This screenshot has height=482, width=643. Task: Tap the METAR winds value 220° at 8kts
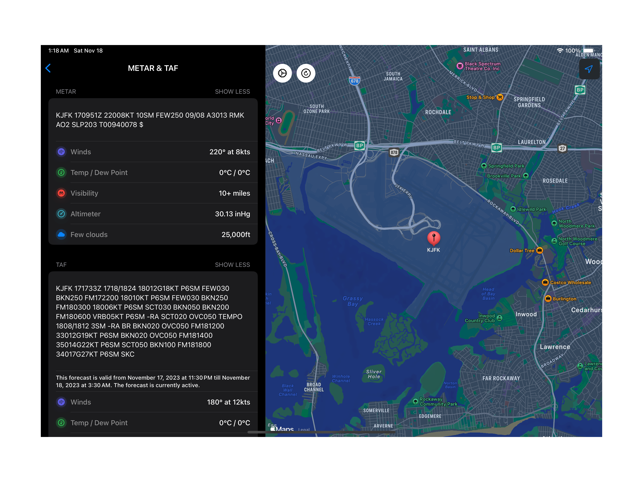(230, 152)
